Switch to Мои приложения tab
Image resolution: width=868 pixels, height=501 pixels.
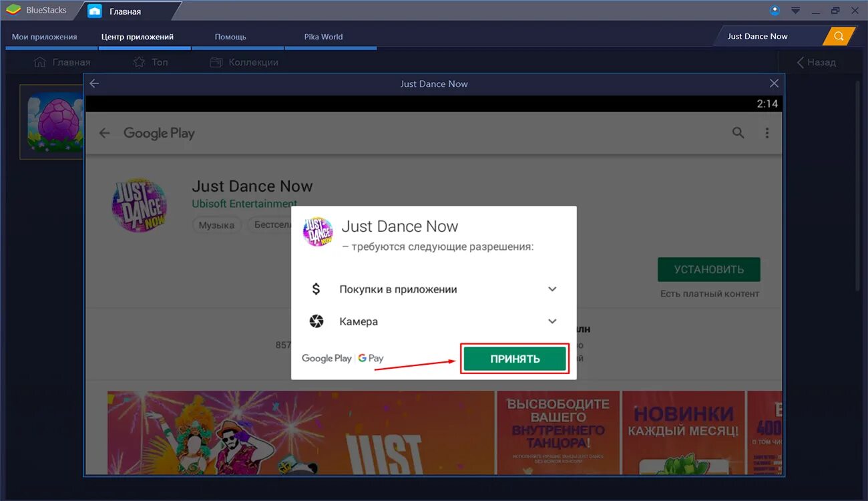click(44, 37)
